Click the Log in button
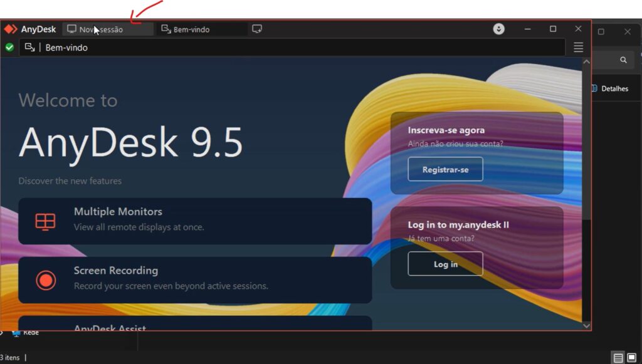This screenshot has width=642, height=364. (x=445, y=264)
